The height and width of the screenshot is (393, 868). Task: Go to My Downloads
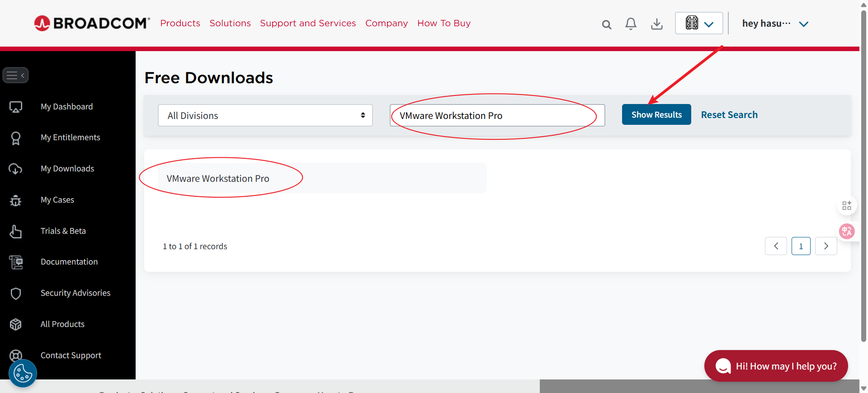pos(67,169)
